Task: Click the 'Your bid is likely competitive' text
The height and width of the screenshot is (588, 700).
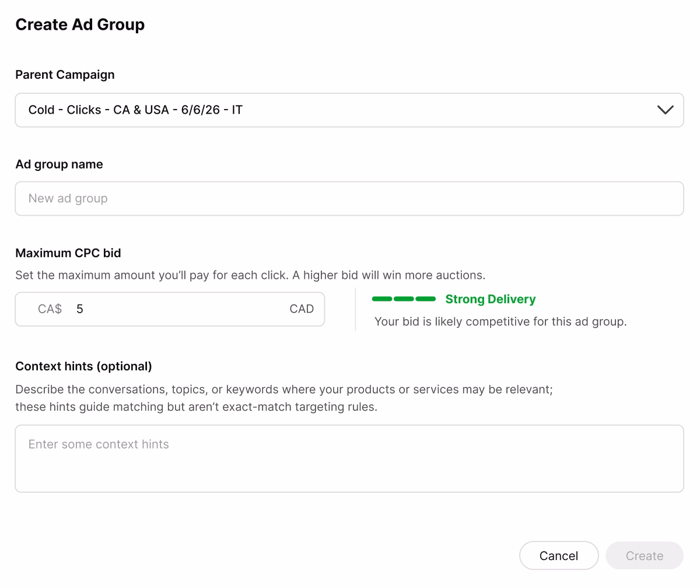Action: 501,321
